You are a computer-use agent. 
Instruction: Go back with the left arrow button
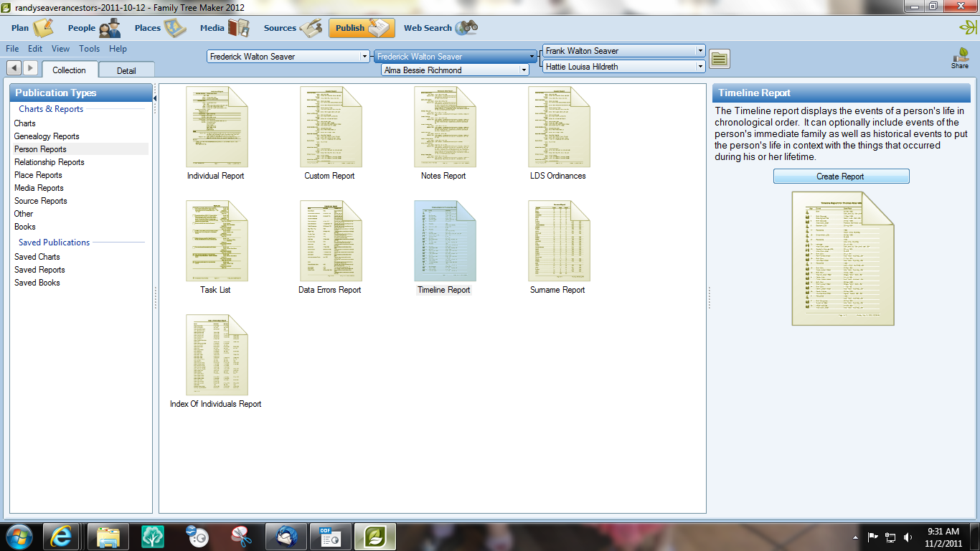[x=14, y=67]
